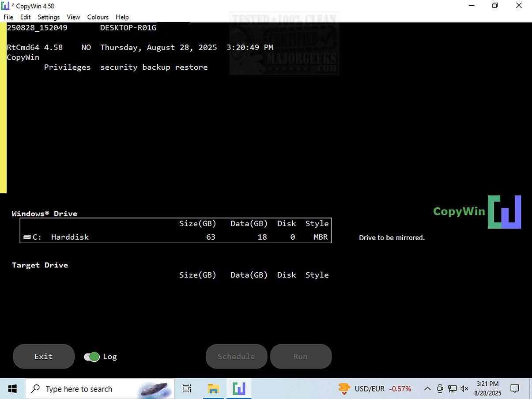Open Task View on the taskbar
The image size is (532, 399).
187,389
